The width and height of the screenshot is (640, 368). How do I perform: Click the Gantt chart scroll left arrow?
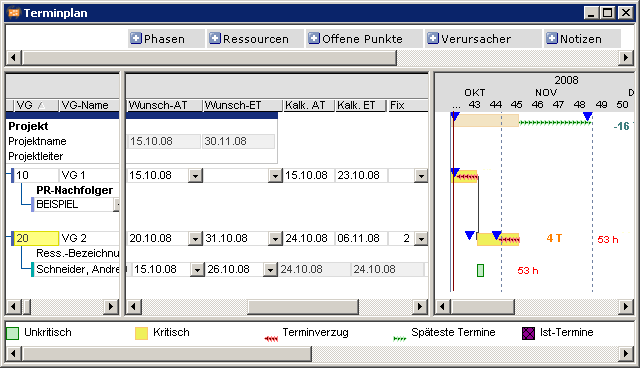(442, 306)
